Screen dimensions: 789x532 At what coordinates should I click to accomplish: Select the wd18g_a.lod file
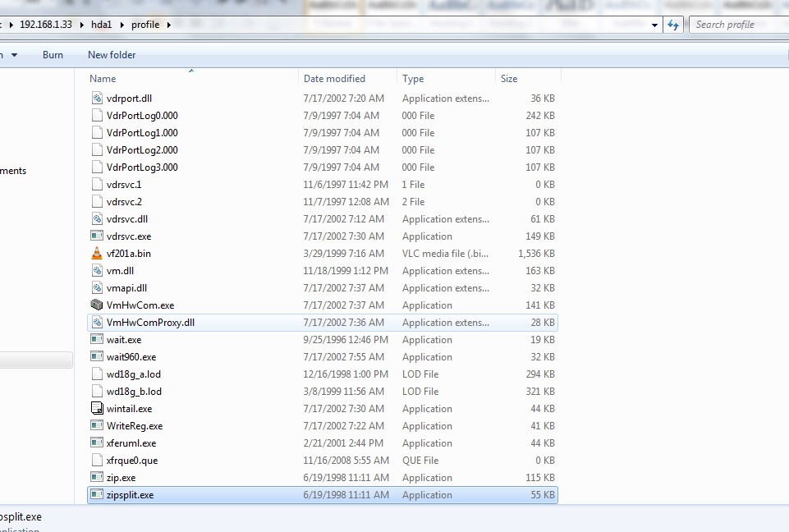[134, 374]
